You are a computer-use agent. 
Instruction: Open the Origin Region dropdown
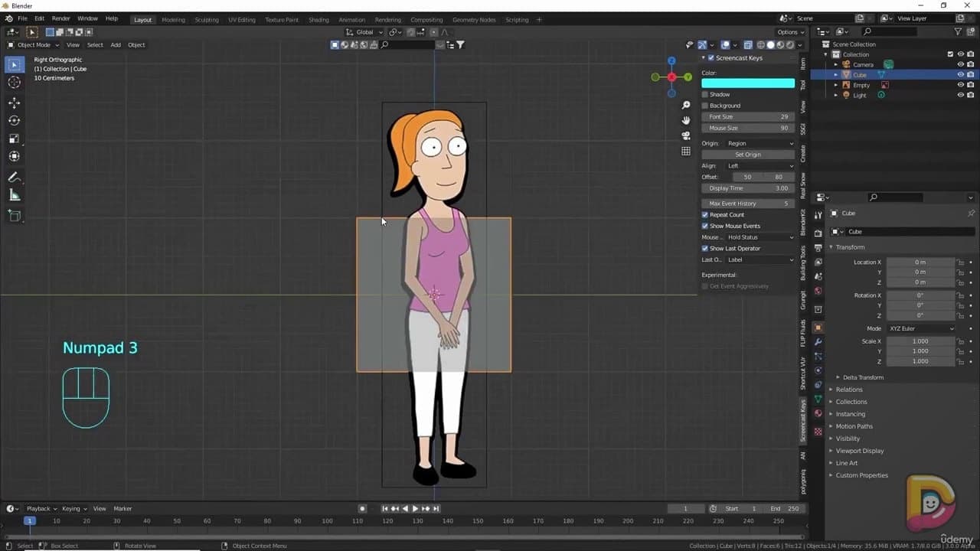760,143
